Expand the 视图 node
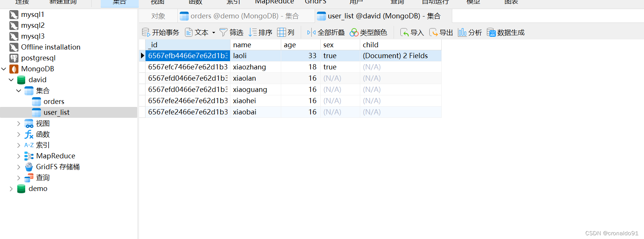 [19, 123]
